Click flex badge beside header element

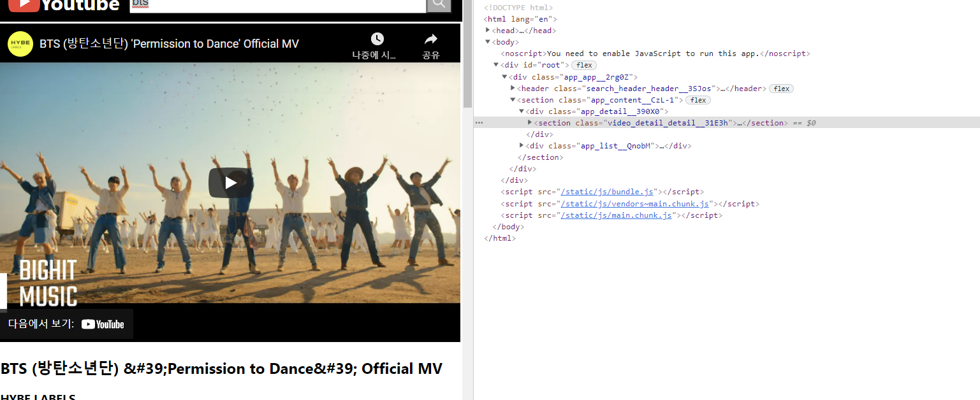[x=781, y=89]
